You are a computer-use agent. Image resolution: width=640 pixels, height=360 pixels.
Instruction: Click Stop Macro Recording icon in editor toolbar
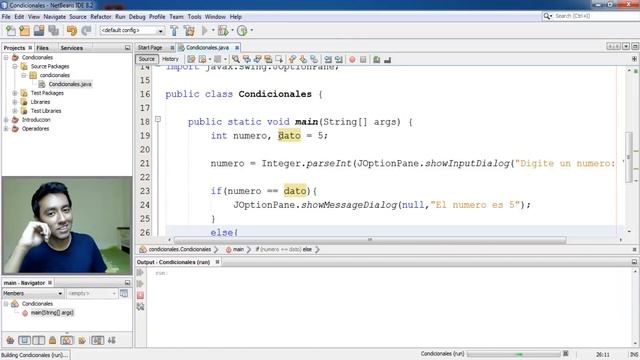click(363, 60)
